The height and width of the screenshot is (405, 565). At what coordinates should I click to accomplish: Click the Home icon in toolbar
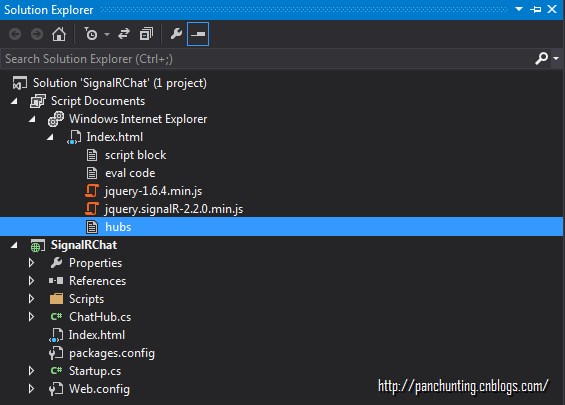click(x=59, y=34)
